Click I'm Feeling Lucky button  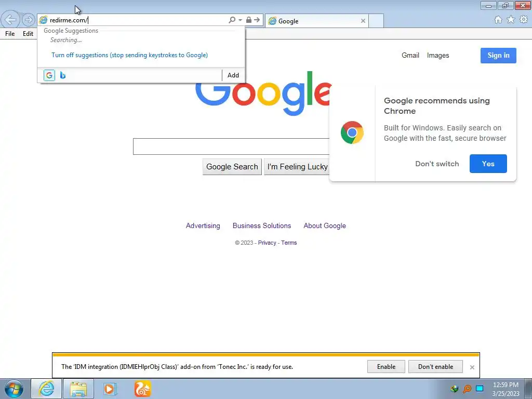297,167
